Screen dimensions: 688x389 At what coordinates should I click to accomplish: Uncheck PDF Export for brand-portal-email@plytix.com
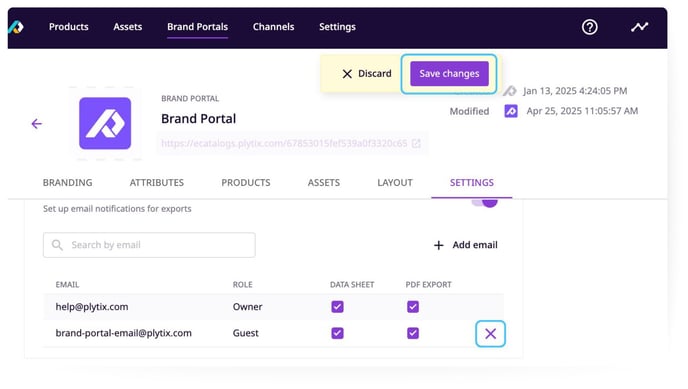pos(413,333)
